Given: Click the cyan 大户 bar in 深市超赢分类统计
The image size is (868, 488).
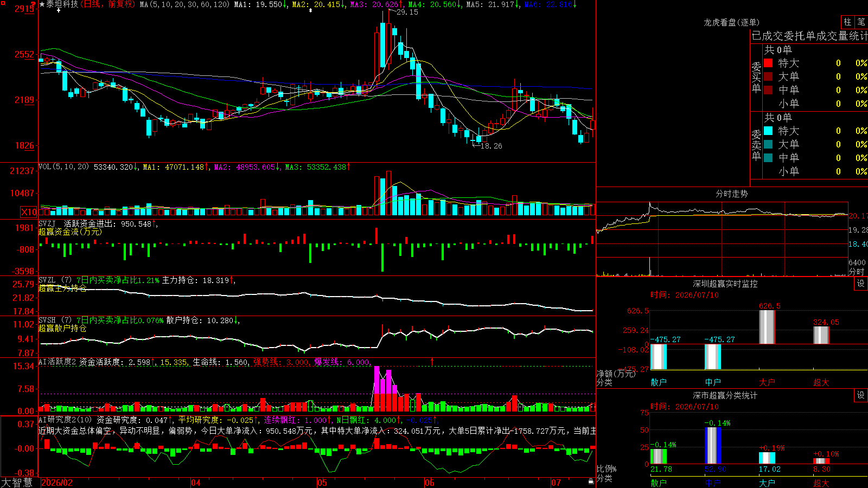Looking at the screenshot, I should tap(767, 458).
